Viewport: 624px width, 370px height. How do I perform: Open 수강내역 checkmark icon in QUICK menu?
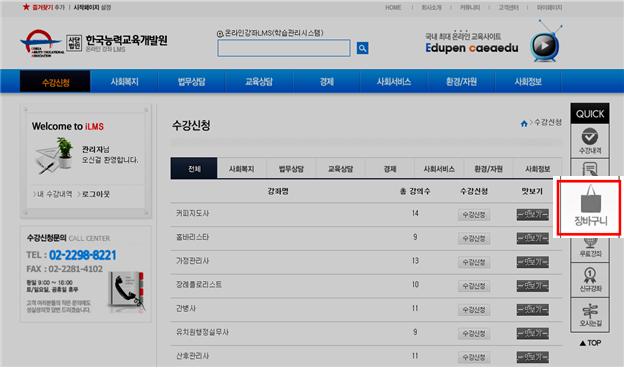590,140
